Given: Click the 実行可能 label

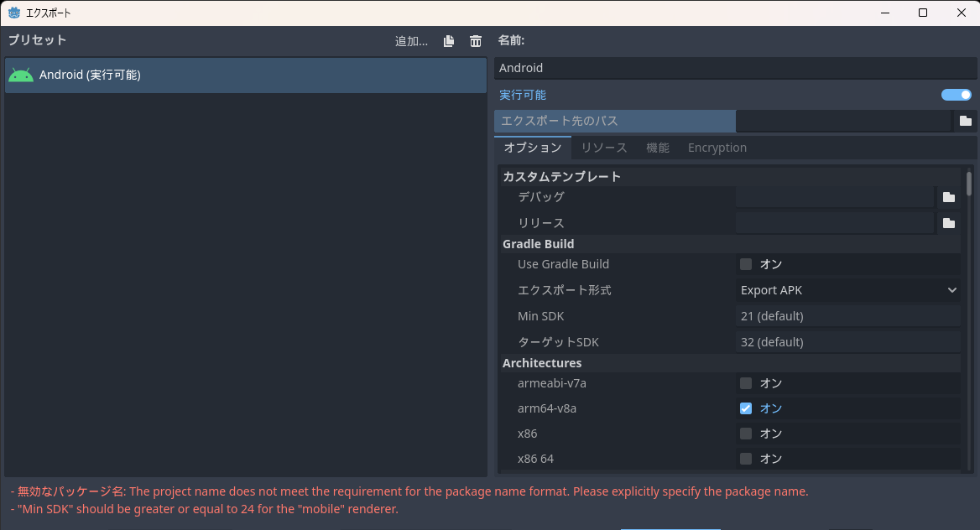Looking at the screenshot, I should [x=523, y=95].
